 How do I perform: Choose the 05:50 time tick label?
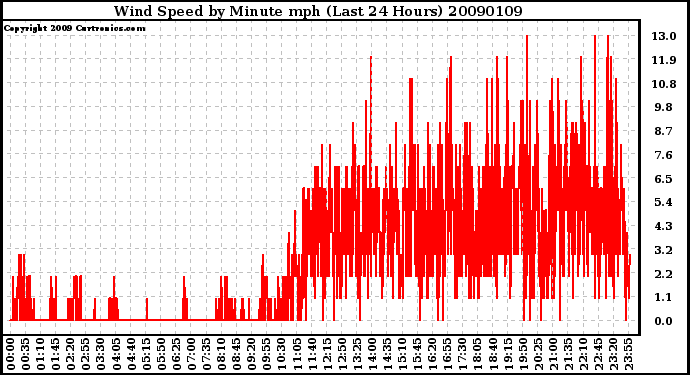(x=161, y=354)
